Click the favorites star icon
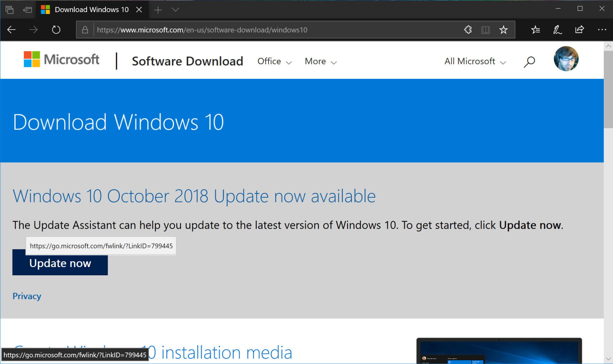The width and height of the screenshot is (613, 364). click(x=505, y=29)
